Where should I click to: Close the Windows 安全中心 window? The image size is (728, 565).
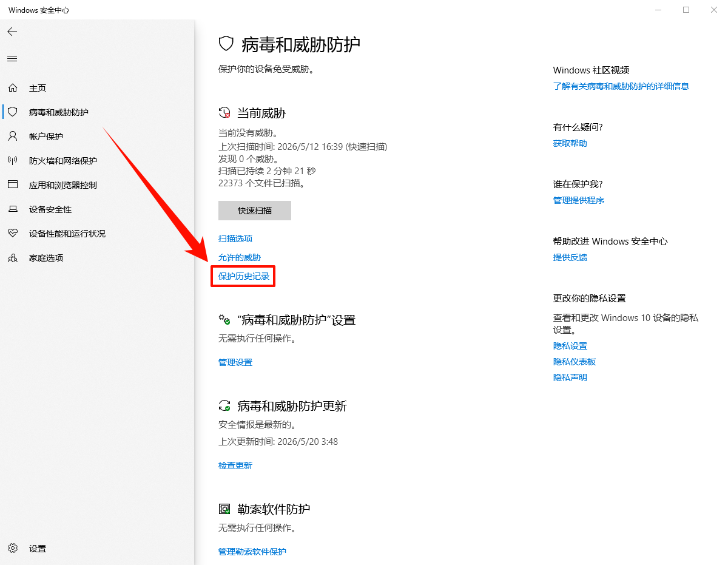[714, 10]
